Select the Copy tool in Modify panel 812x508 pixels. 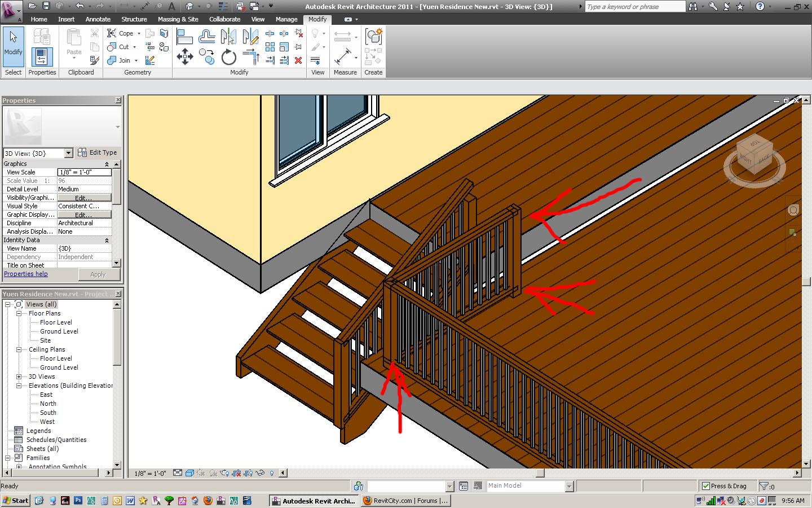point(207,56)
